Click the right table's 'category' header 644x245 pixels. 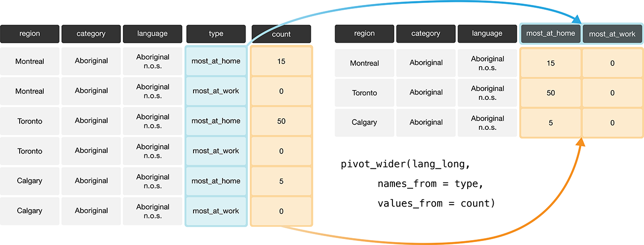425,33
